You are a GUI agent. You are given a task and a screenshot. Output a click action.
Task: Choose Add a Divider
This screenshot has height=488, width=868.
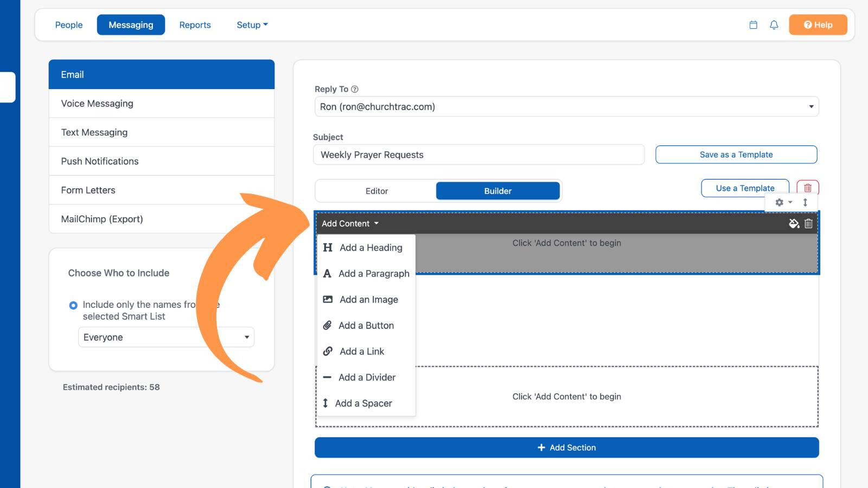(366, 377)
